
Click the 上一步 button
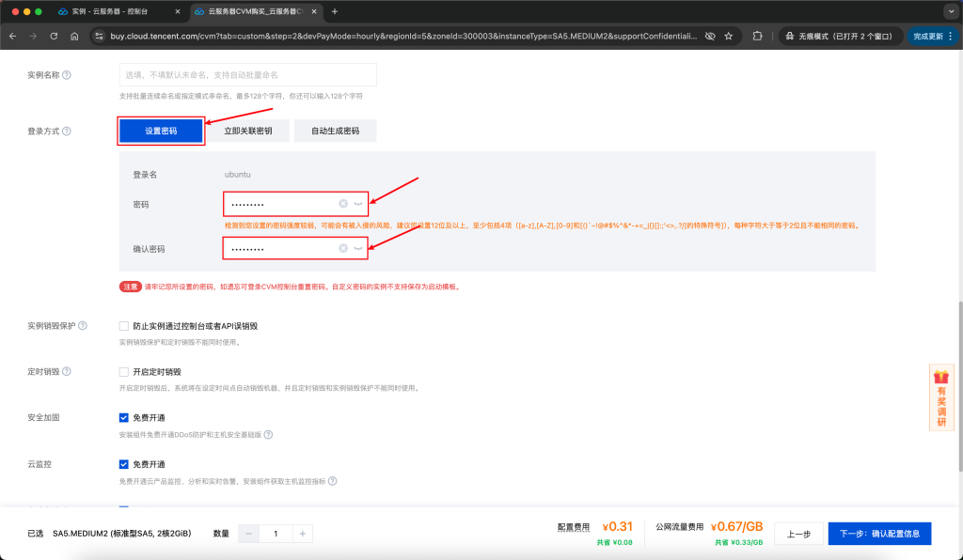(797, 533)
